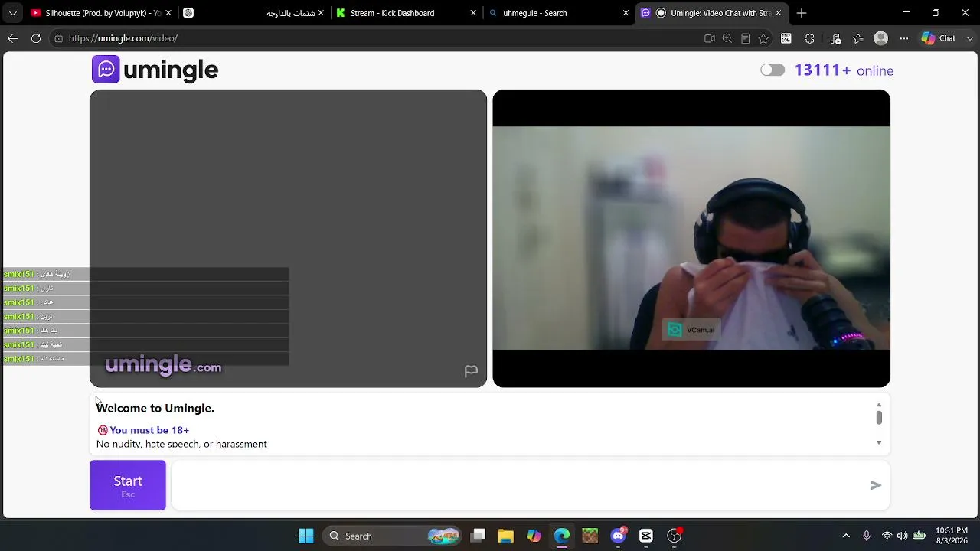Open the volume speaker tray icon
This screenshot has height=551, width=980.
coord(903,536)
